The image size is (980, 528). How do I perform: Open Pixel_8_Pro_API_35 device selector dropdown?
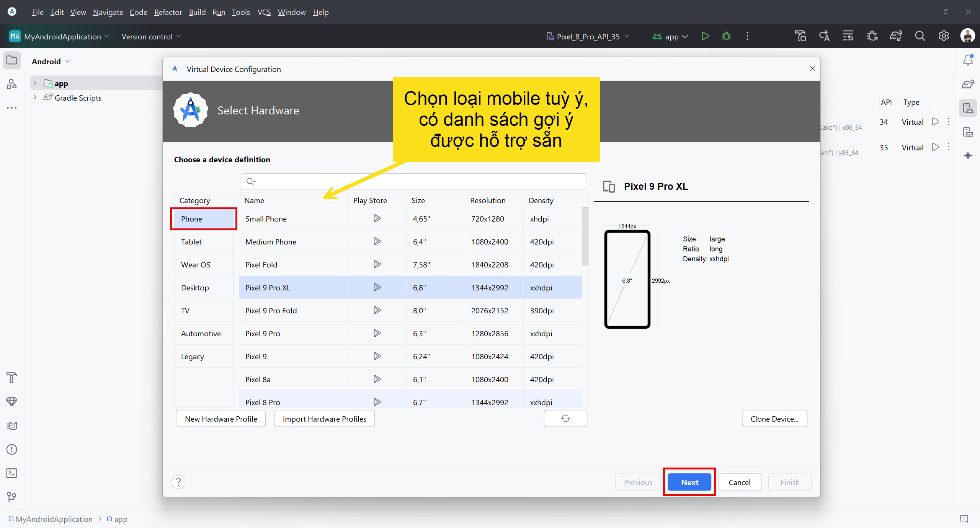587,36
